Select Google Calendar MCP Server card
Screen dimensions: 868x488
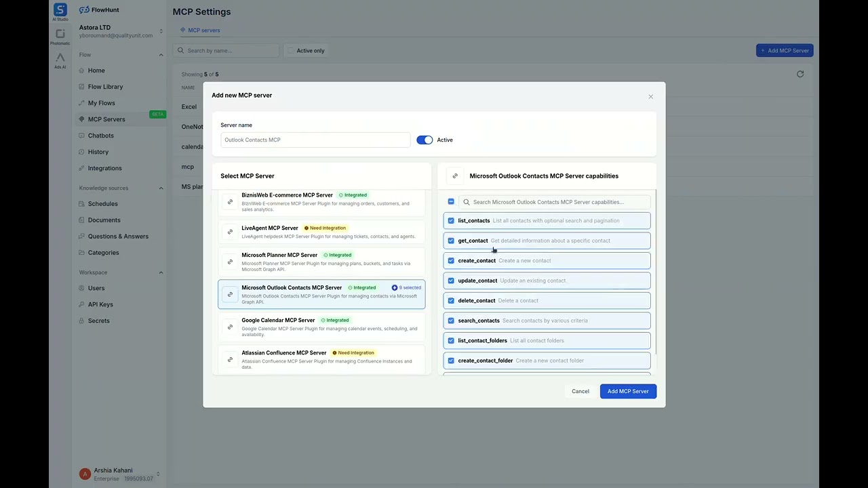321,327
